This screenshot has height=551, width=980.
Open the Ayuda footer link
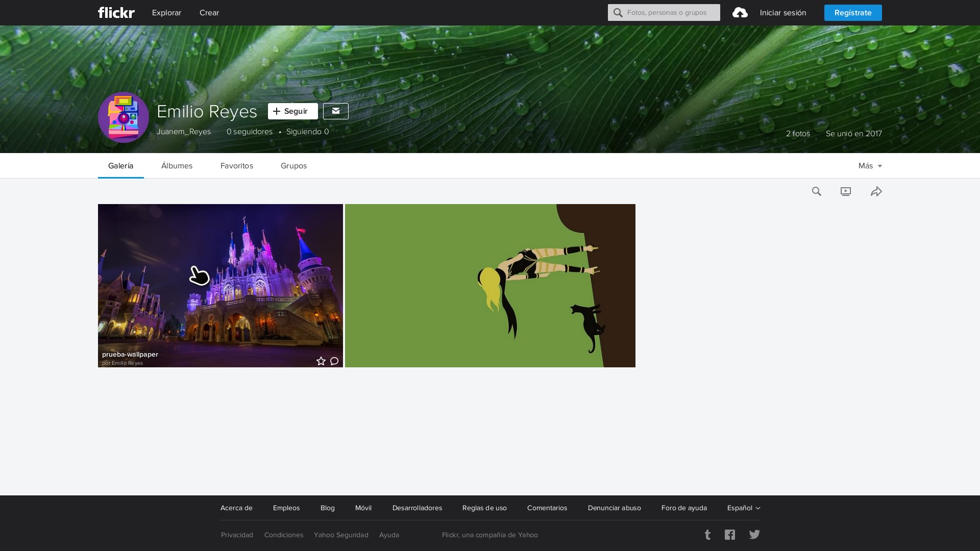389,535
